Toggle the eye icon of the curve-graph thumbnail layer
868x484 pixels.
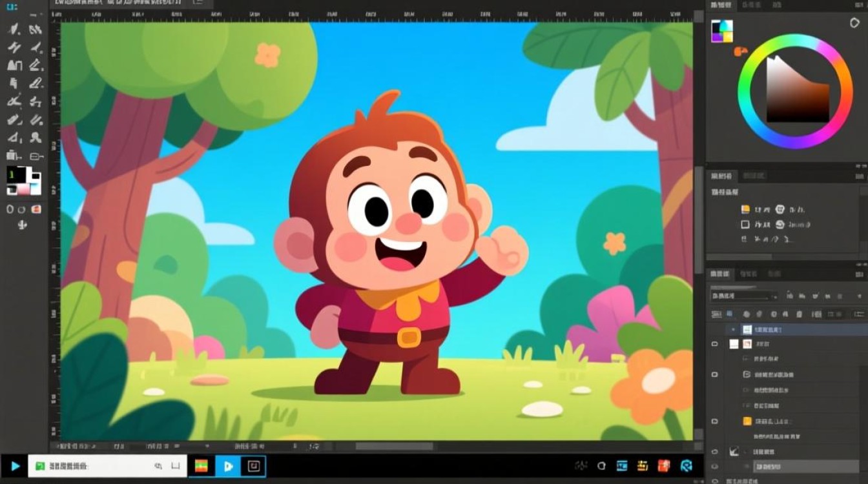(x=714, y=452)
